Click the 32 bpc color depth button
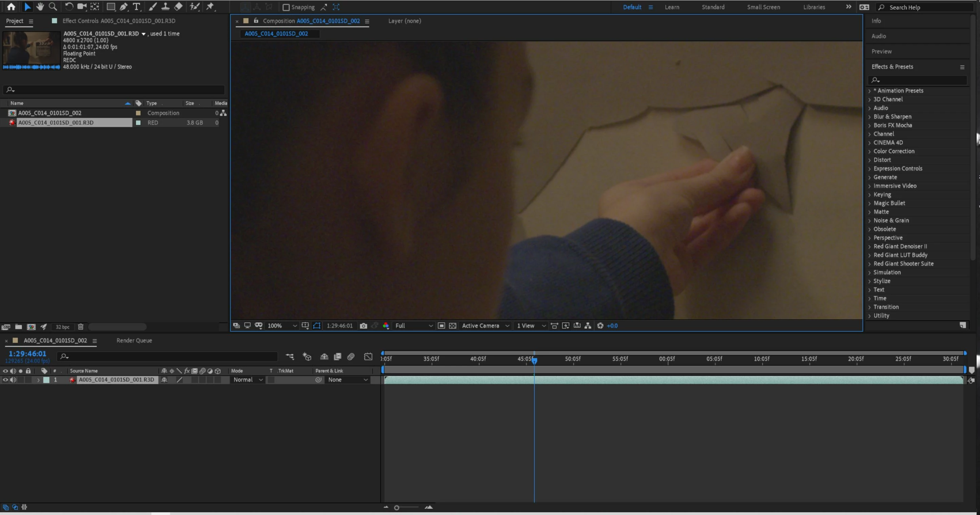This screenshot has width=980, height=515. [x=62, y=327]
